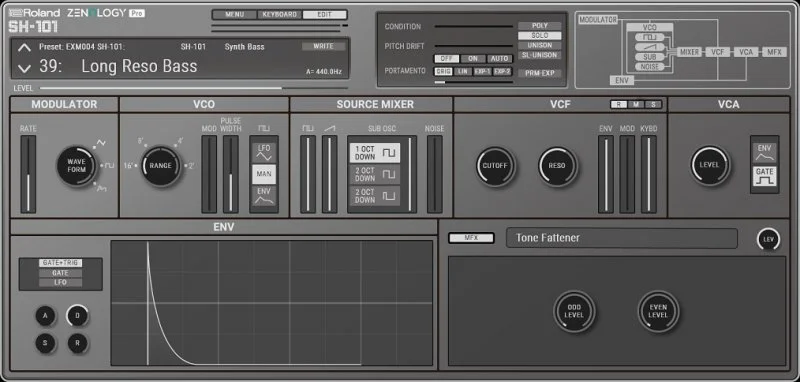Click the WRITE button
800x382 pixels.
pos(323,46)
